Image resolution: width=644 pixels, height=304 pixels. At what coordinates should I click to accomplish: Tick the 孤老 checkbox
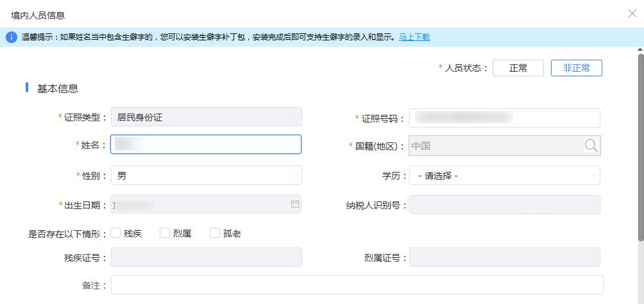click(215, 233)
